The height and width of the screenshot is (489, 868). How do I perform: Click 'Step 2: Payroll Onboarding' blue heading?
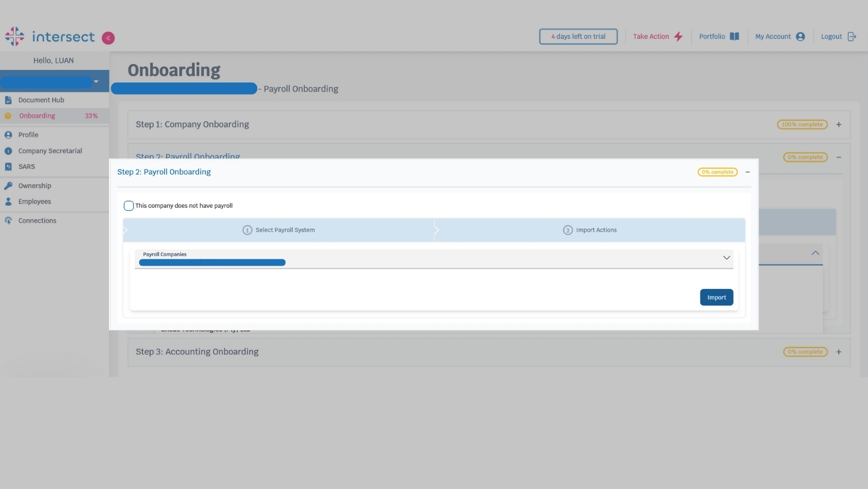(164, 172)
